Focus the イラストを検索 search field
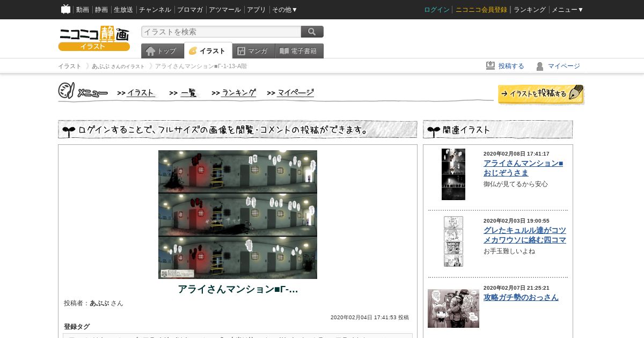The height and width of the screenshot is (338, 644). pos(221,32)
